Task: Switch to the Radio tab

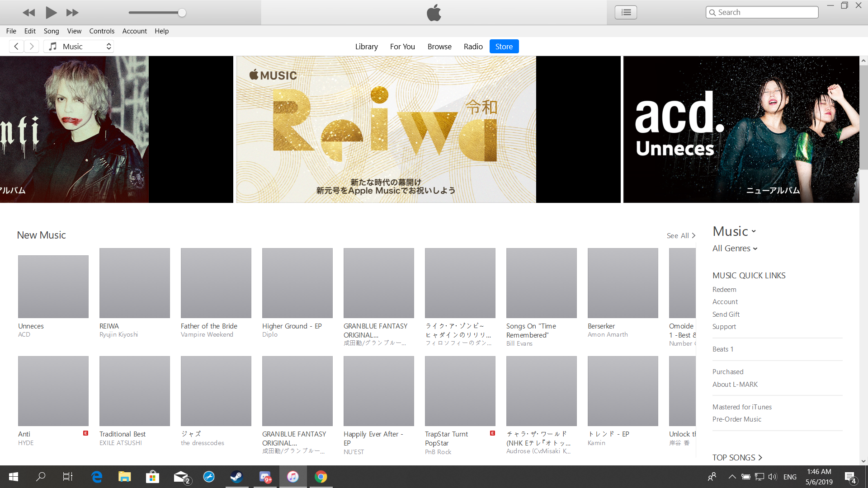Action: pyautogui.click(x=473, y=47)
